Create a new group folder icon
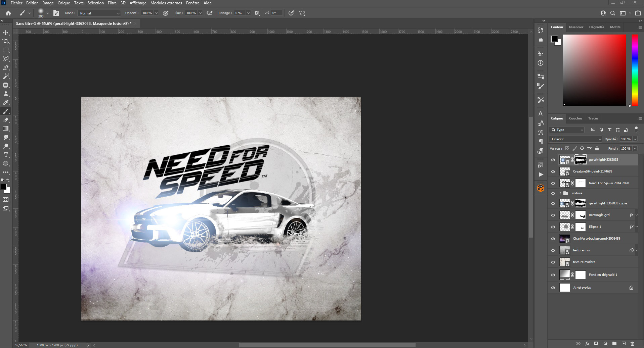This screenshot has width=644, height=348. coord(614,344)
